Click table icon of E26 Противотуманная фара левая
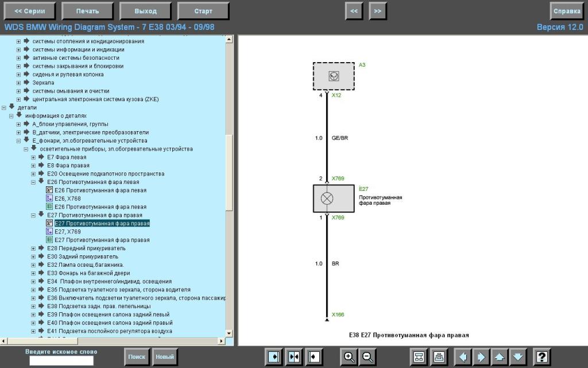This screenshot has height=368, width=588. [x=49, y=206]
